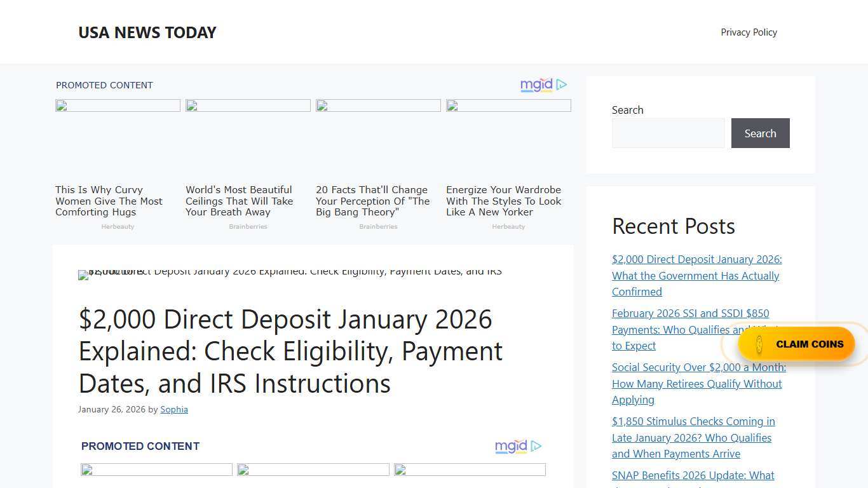Image resolution: width=868 pixels, height=488 pixels.
Task: Open author Sophia's profile link
Action: [x=174, y=409]
